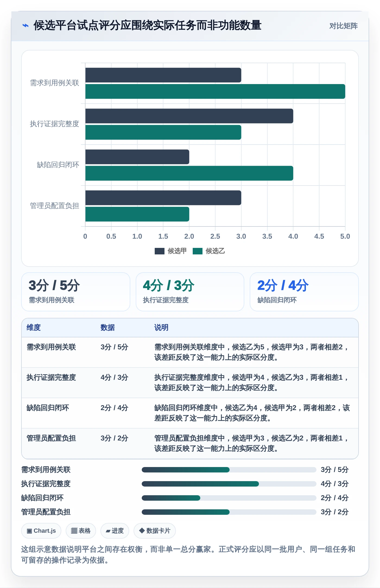Toggle the 候选乙 legend swatch
This screenshot has height=588, width=380.
coord(198,251)
